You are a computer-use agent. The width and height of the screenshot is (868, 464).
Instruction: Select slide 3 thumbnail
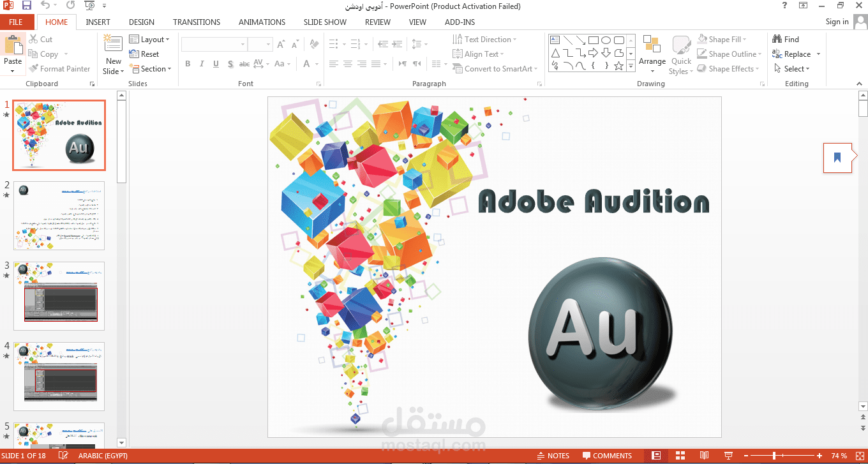[59, 296]
